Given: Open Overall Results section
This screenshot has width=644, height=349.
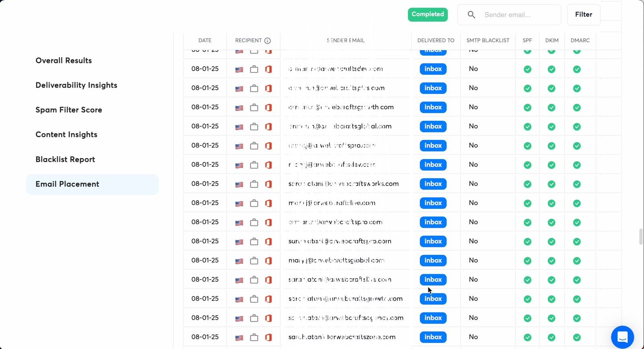Looking at the screenshot, I should click(64, 61).
